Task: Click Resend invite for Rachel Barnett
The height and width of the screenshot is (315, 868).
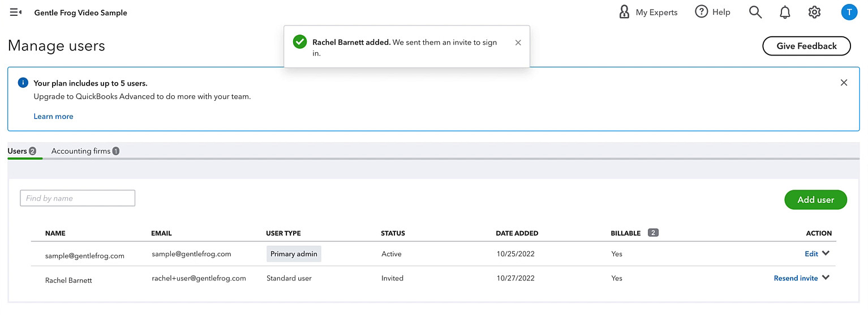Action: pos(796,278)
